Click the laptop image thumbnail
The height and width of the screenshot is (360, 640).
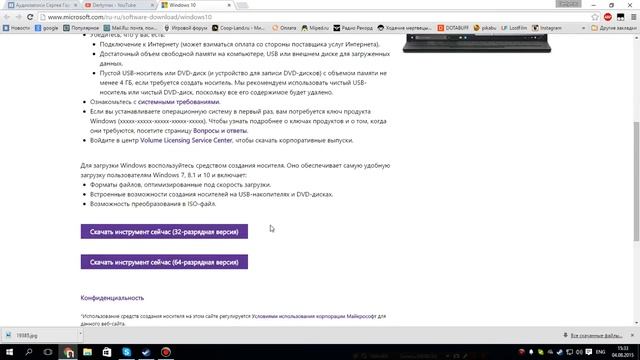tap(477, 43)
